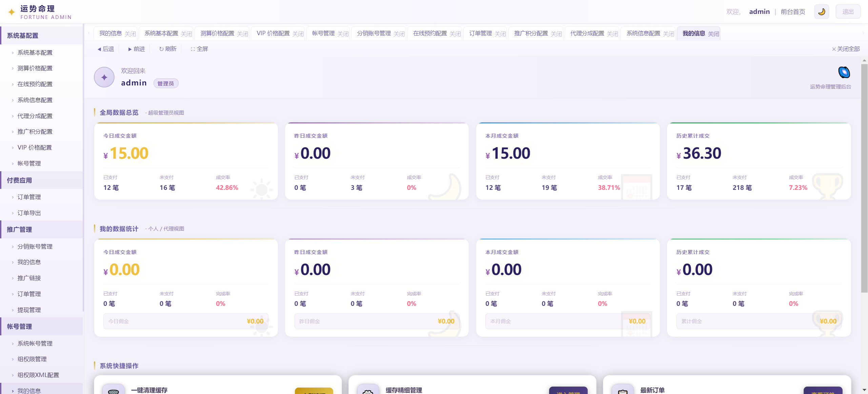Click the gold star logo at top left
Viewport: 868px width, 394px height.
[12, 12]
